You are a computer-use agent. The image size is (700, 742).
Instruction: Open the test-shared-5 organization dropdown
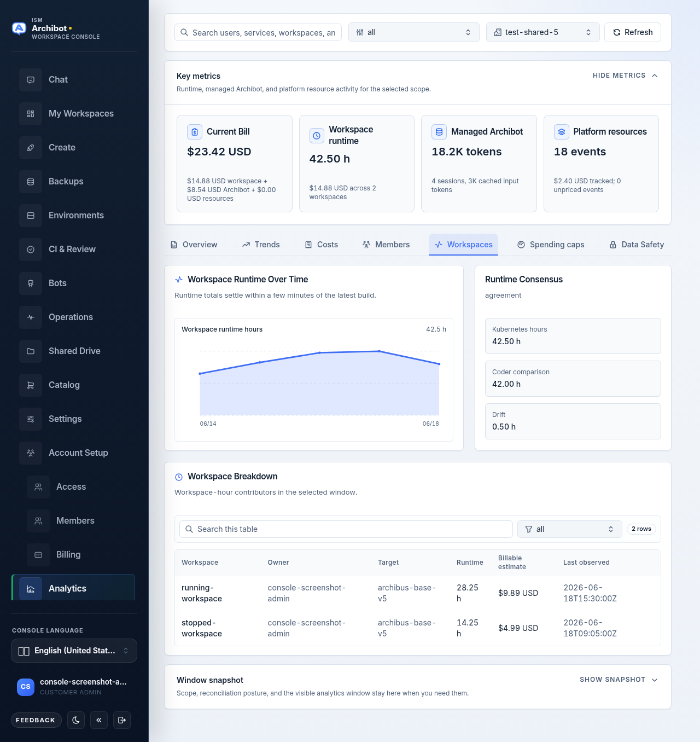tap(543, 32)
